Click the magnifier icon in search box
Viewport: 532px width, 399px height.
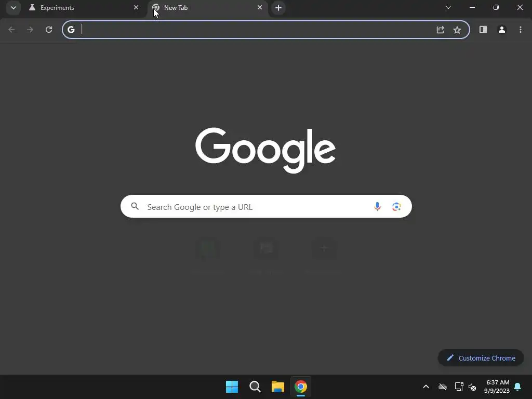click(135, 206)
